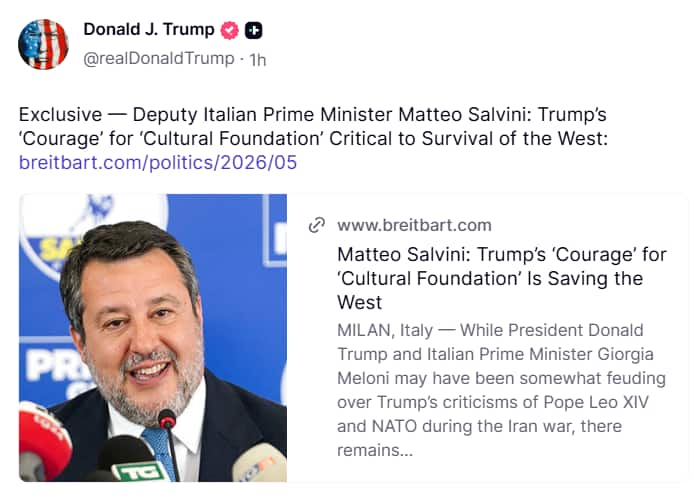Open the card headline about 'Cultural Foundation'
The height and width of the screenshot is (504, 693).
click(x=501, y=279)
